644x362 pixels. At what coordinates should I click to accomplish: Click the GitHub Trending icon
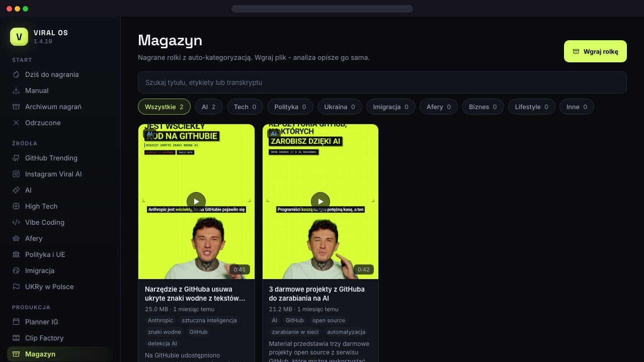[16, 158]
